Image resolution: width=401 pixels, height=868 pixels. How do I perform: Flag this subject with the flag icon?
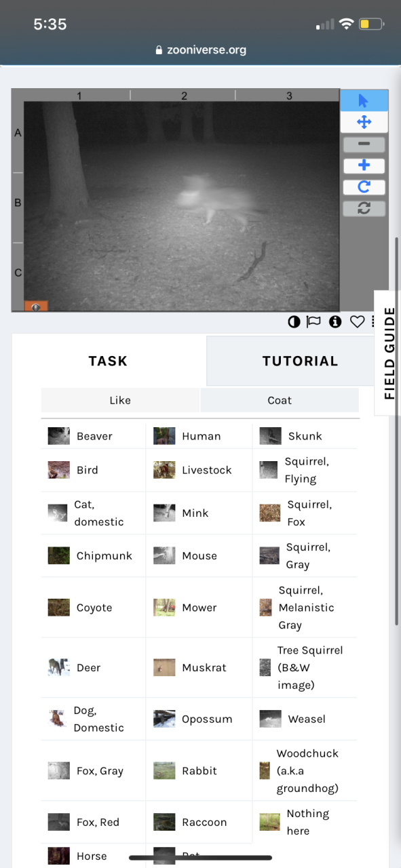coord(313,322)
